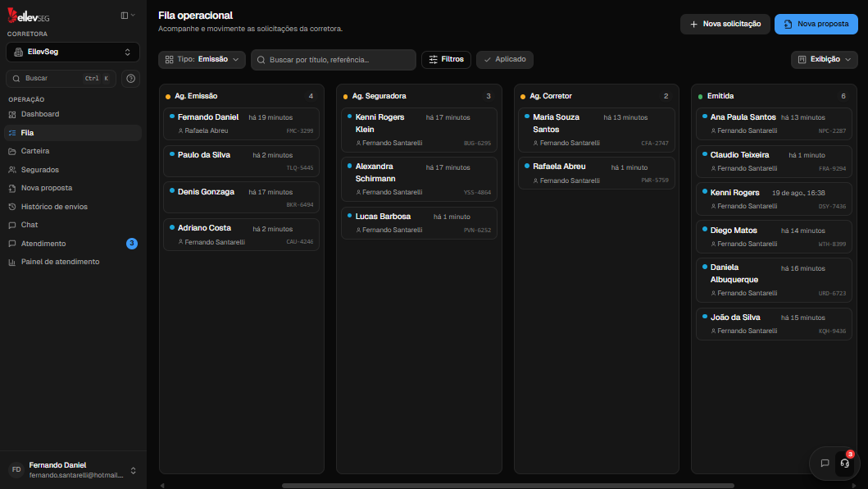Image resolution: width=868 pixels, height=489 pixels.
Task: Click the EllevSeg logo
Action: tap(28, 16)
